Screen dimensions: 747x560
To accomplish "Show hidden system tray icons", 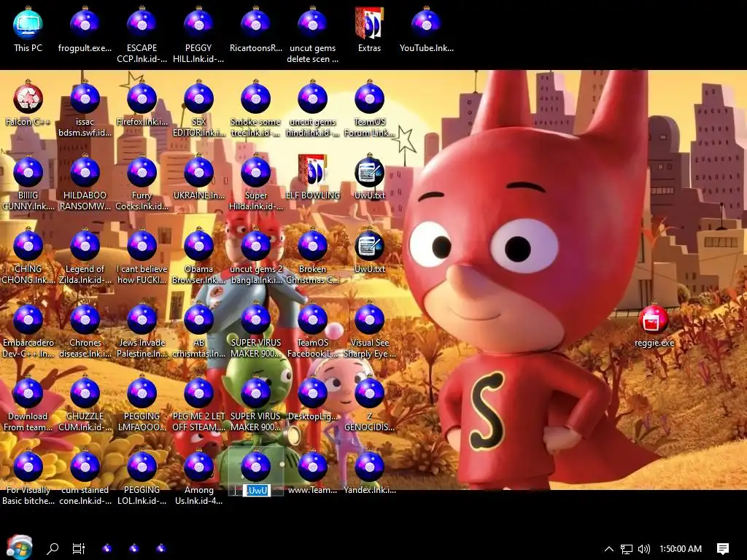I will [608, 548].
